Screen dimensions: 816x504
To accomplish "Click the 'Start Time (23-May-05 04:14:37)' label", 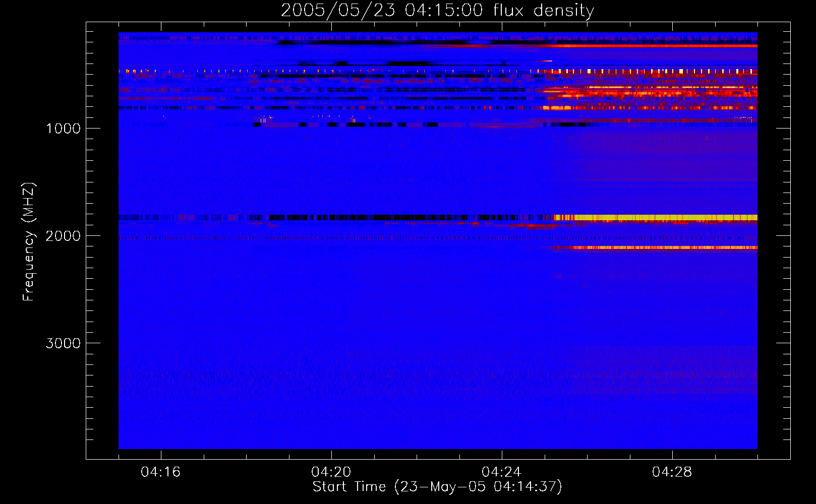I will point(437,487).
